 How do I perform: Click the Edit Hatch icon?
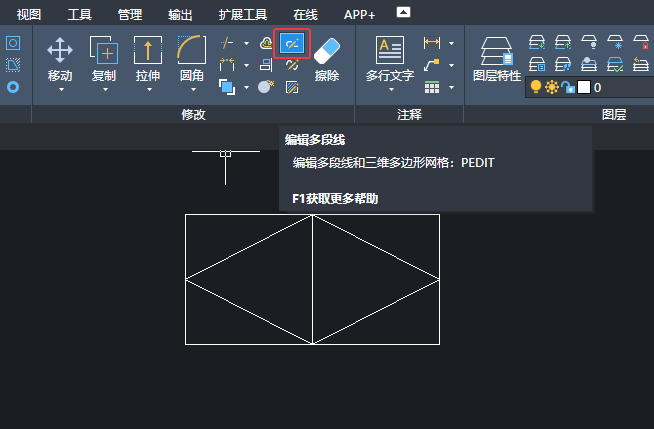(292, 87)
